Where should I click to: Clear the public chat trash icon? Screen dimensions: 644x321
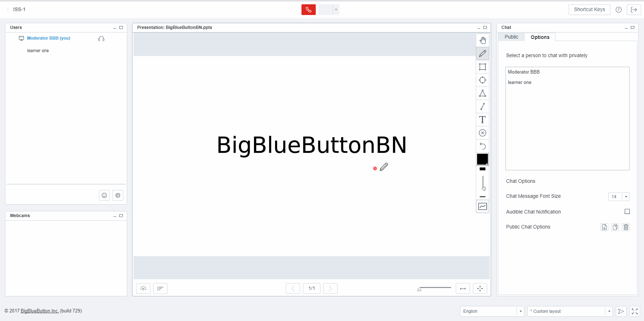click(x=626, y=227)
